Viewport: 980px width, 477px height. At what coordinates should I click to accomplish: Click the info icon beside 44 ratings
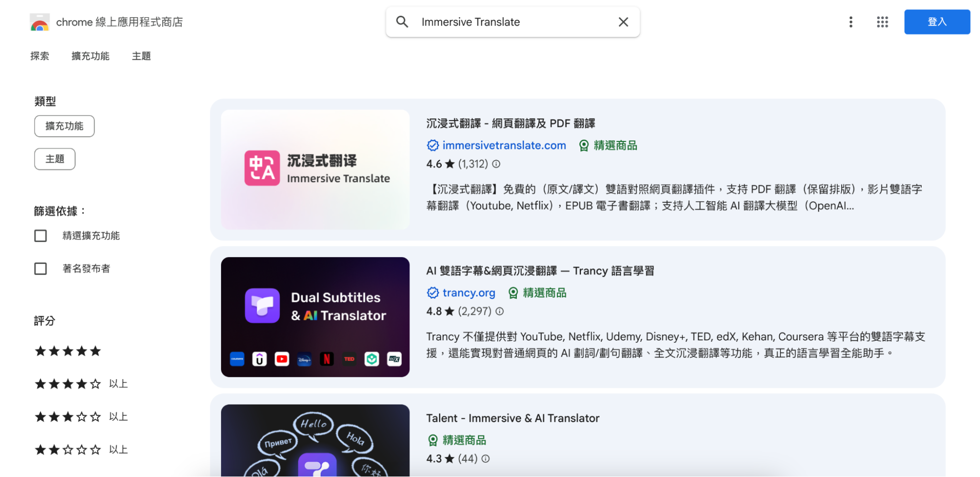(485, 459)
